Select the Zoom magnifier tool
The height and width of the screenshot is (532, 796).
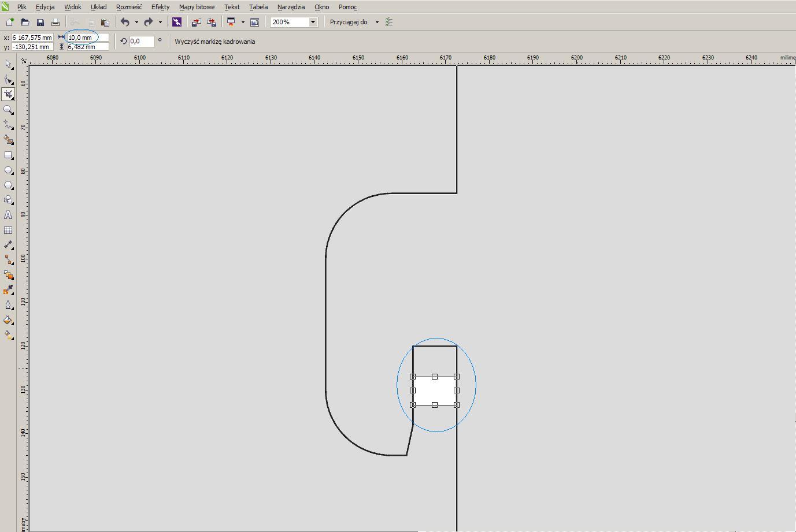8,109
